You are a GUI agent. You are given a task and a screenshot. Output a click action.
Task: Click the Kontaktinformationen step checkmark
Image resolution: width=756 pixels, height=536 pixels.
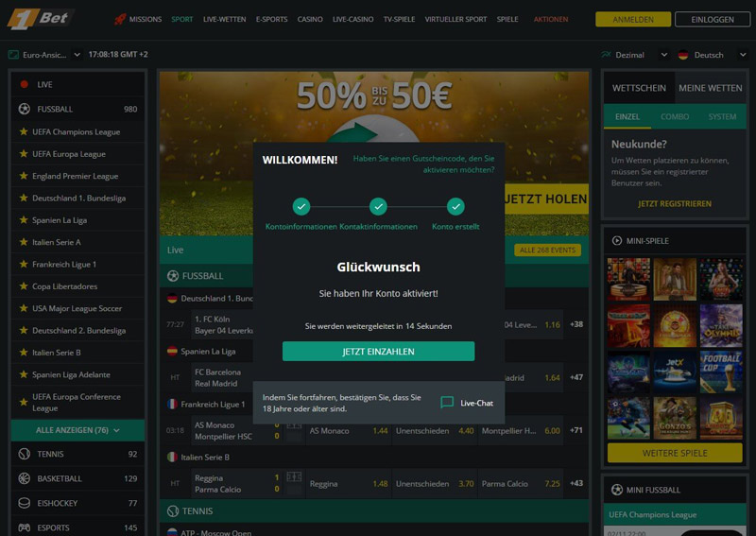[379, 206]
